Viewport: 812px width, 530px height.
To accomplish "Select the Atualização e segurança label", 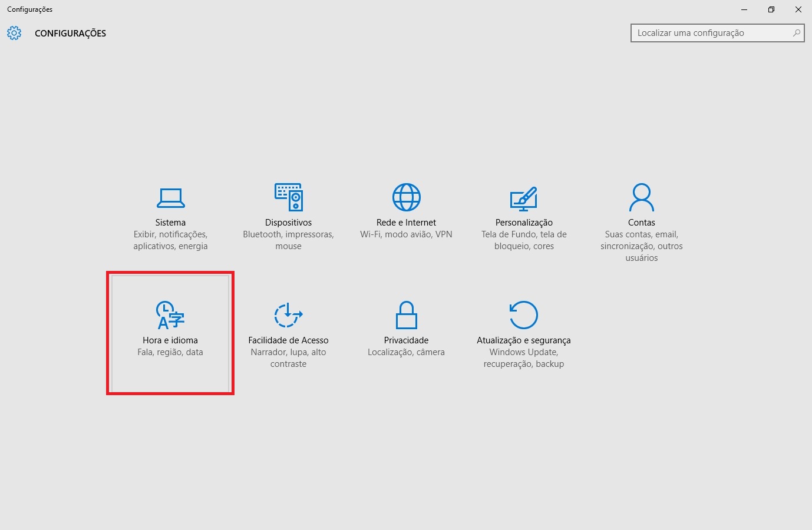I will 524,340.
